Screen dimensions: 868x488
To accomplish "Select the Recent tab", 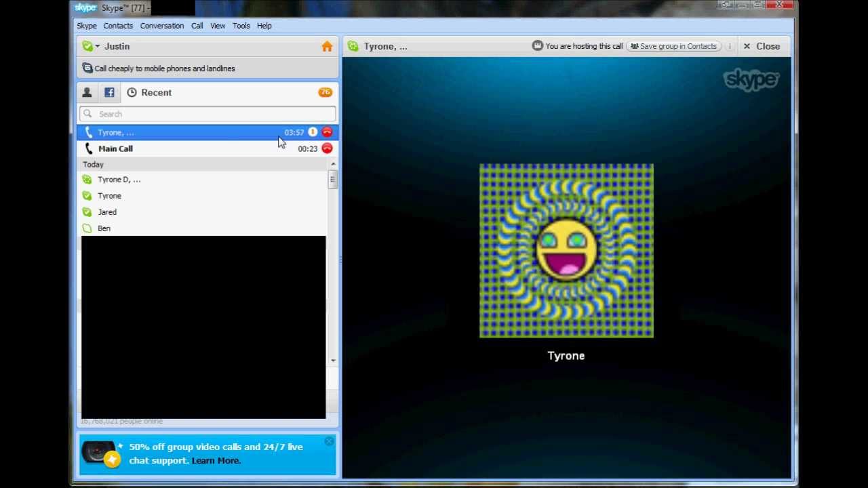I will (x=149, y=92).
